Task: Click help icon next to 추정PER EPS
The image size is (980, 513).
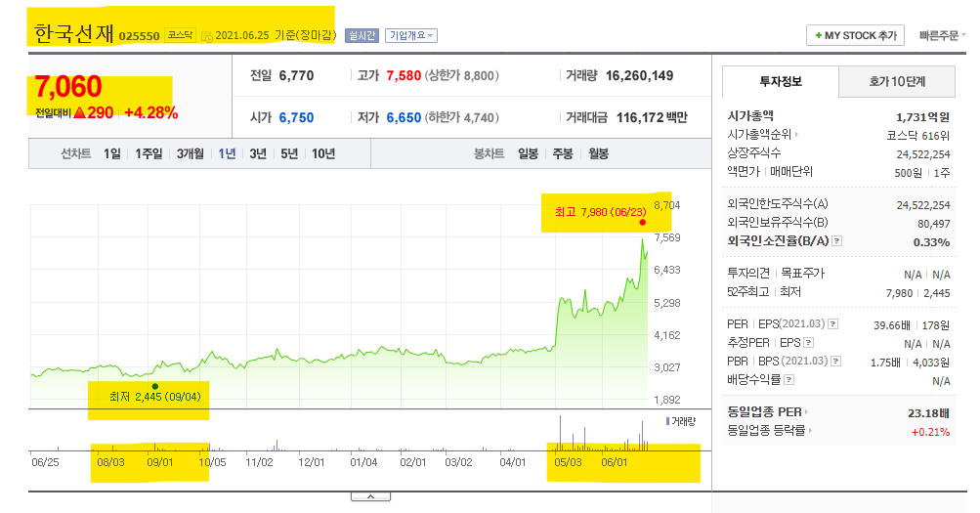Action: click(x=809, y=343)
